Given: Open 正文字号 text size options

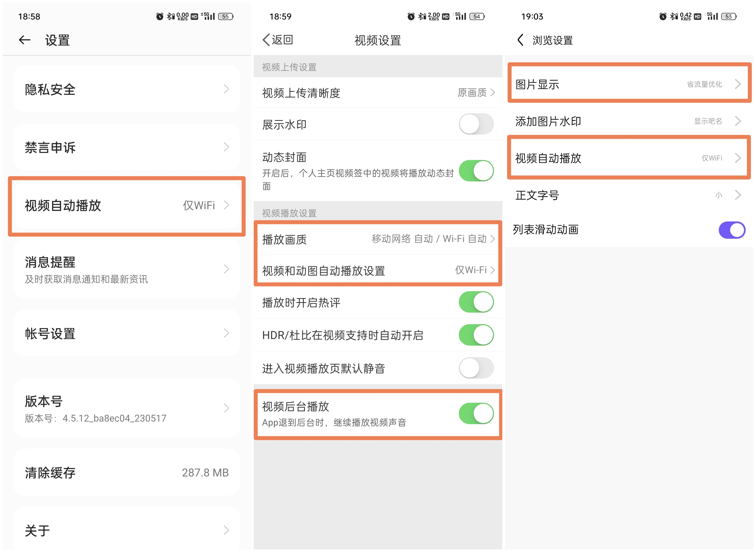Looking at the screenshot, I should tap(629, 195).
